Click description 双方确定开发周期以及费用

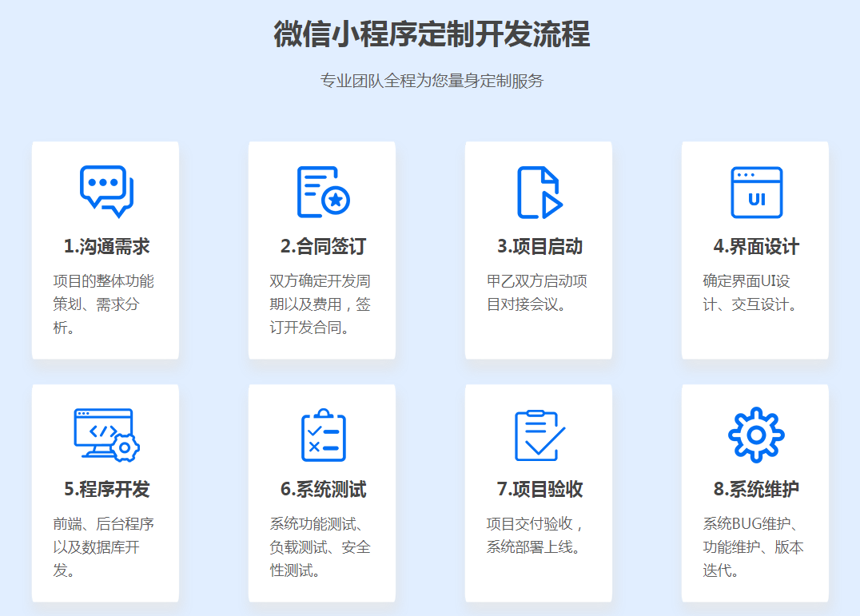pyautogui.click(x=321, y=304)
